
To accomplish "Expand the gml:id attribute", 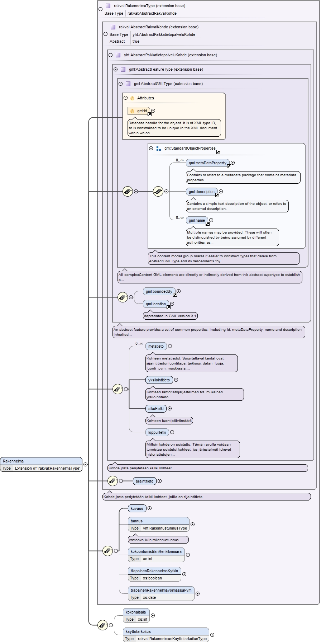I will click(153, 111).
